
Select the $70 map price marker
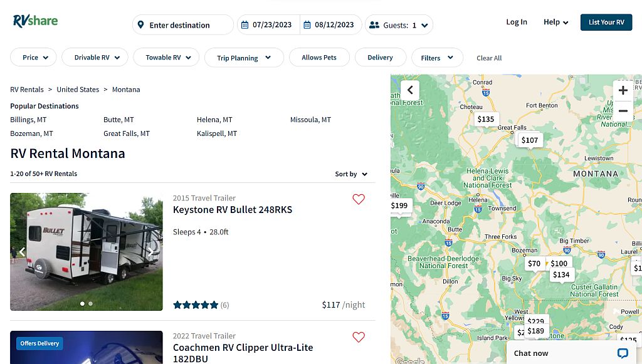tap(534, 263)
